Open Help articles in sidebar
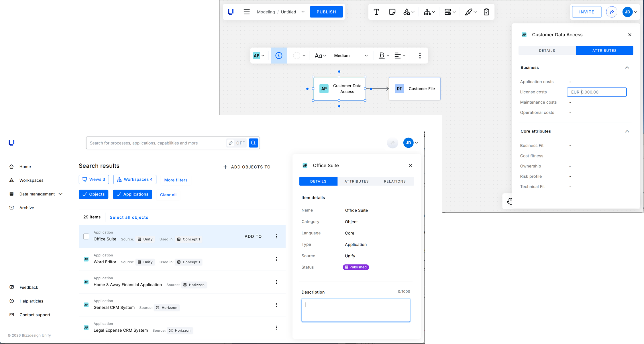 [26, 301]
